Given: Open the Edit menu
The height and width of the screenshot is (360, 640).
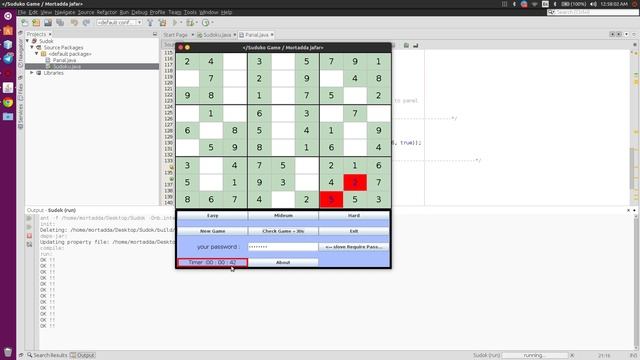Looking at the screenshot, I should (x=33, y=12).
